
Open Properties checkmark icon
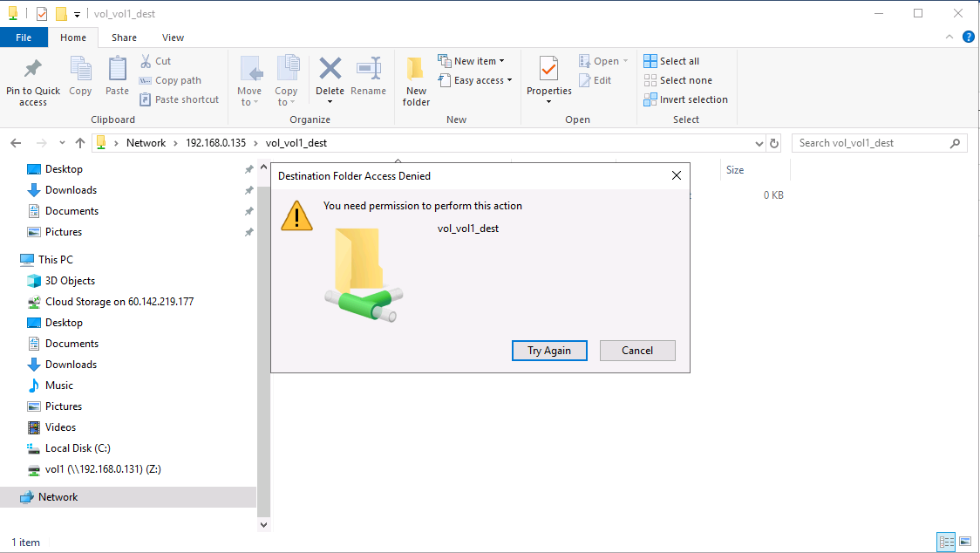pyautogui.click(x=548, y=68)
